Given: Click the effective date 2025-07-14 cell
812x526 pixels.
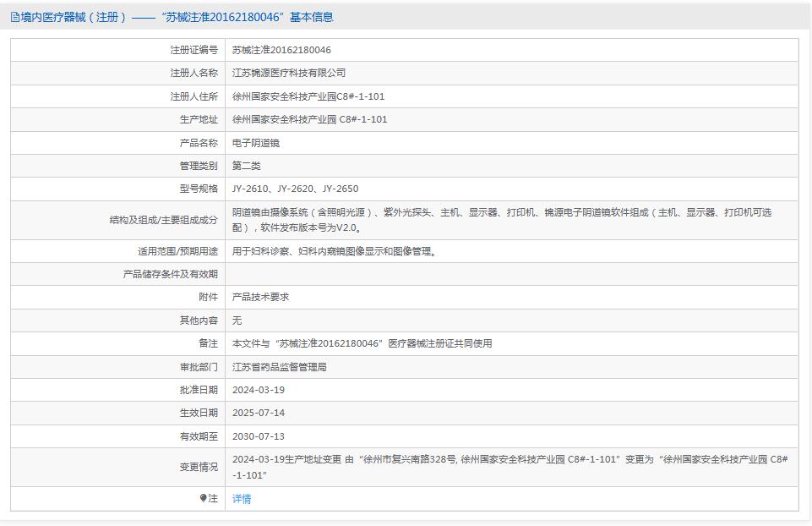Looking at the screenshot, I should [271, 413].
